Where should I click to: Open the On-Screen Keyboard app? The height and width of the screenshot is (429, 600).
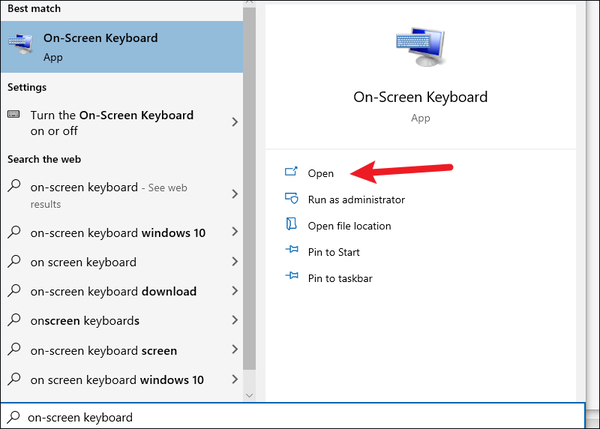[x=321, y=174]
